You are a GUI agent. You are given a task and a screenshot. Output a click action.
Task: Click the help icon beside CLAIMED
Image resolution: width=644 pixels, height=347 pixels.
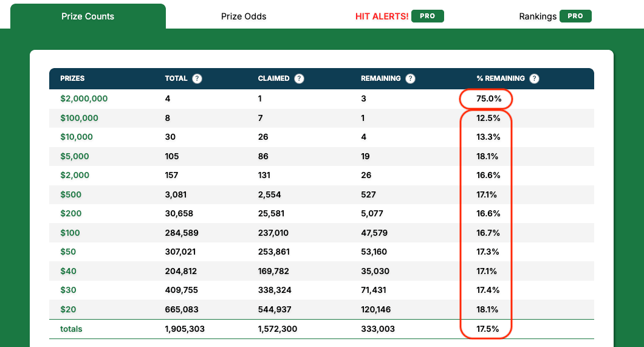299,78
